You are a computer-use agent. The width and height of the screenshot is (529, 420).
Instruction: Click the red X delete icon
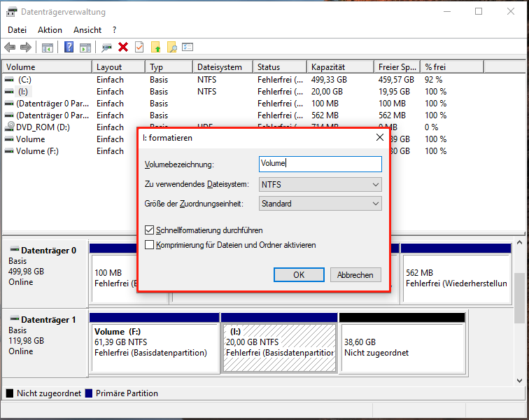click(x=123, y=47)
